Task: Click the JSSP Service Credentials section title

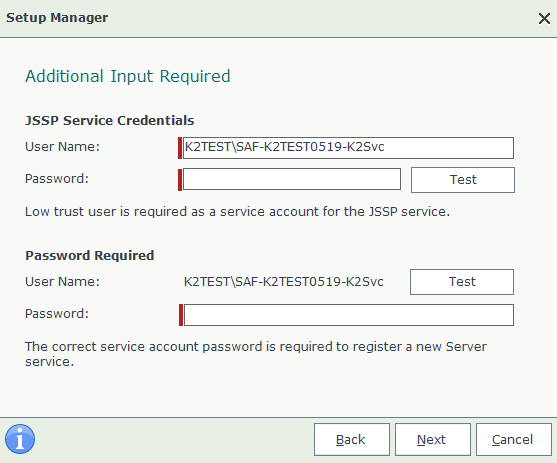Action: [109, 120]
